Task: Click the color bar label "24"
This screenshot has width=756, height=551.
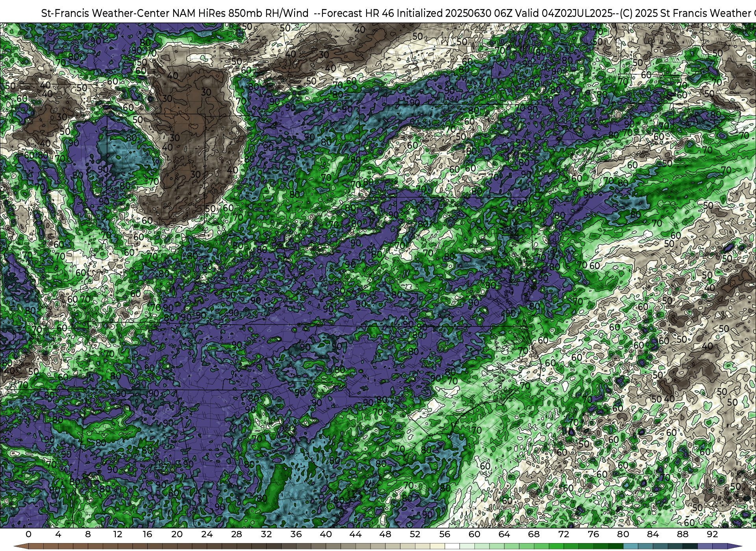Action: 207,534
